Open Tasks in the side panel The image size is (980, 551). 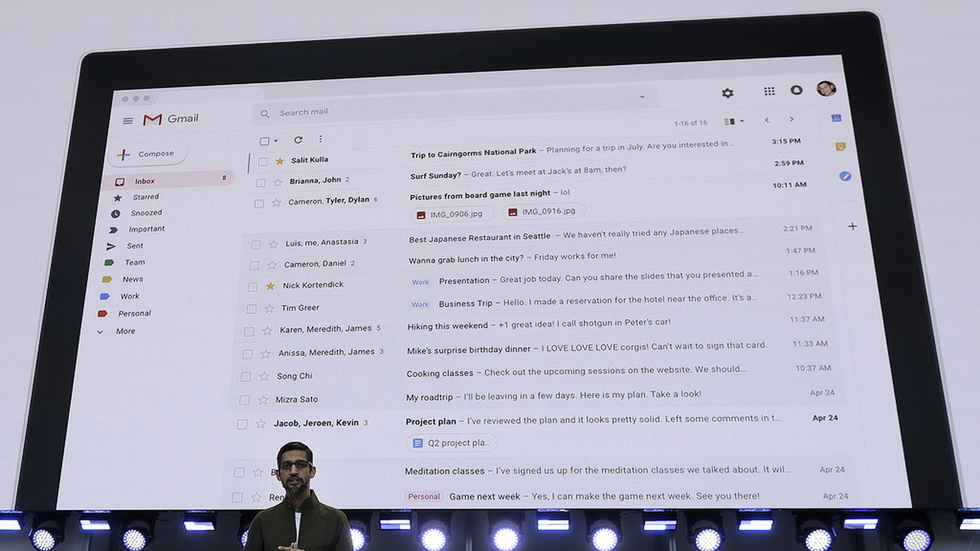coord(845,176)
